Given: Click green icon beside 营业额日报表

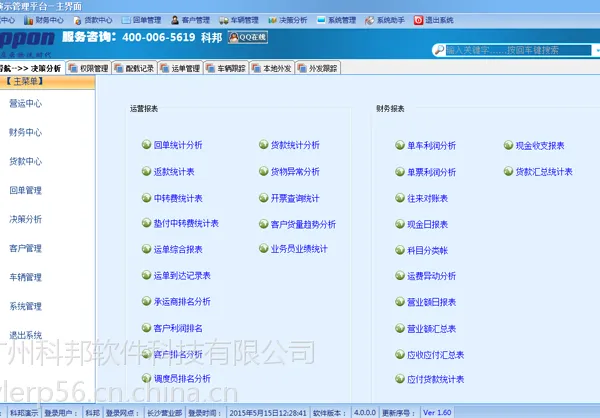Looking at the screenshot, I should [x=400, y=302].
